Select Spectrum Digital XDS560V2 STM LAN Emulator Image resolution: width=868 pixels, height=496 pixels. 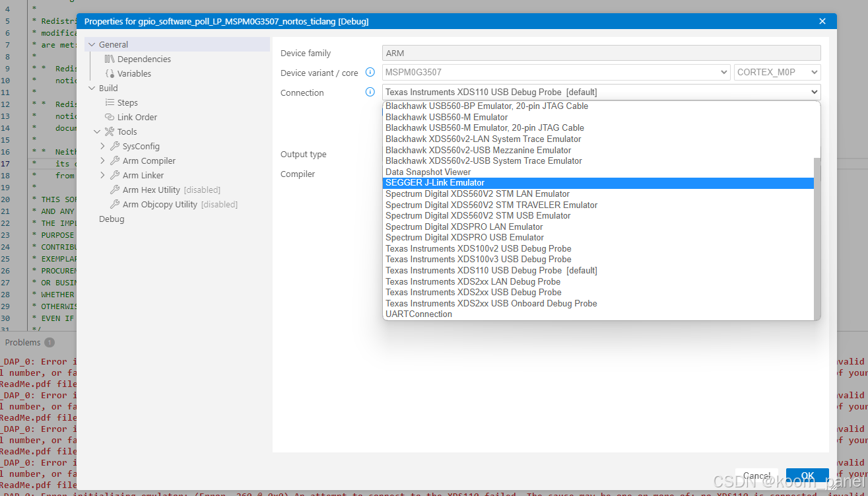click(598, 194)
